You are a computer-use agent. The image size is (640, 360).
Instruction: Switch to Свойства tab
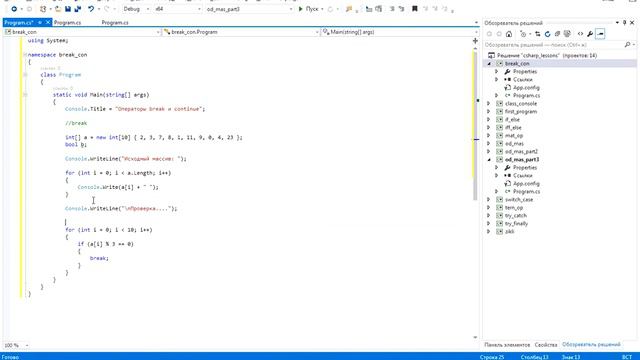click(x=546, y=345)
